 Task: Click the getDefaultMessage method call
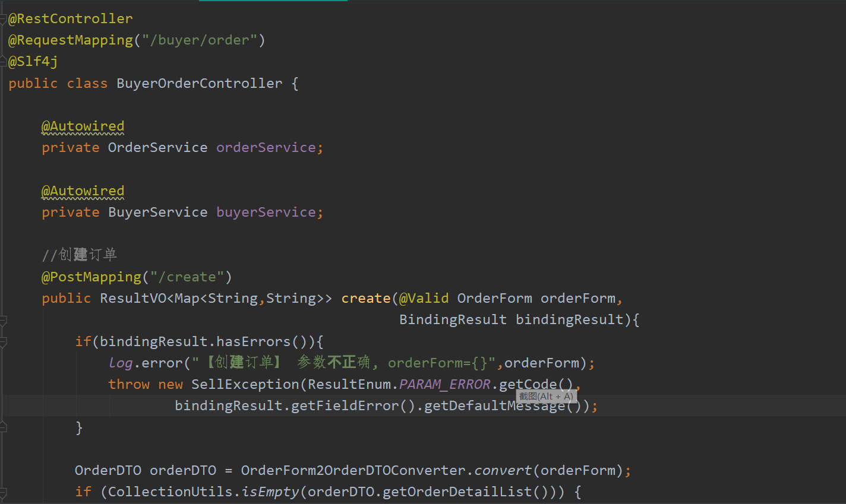click(x=495, y=406)
